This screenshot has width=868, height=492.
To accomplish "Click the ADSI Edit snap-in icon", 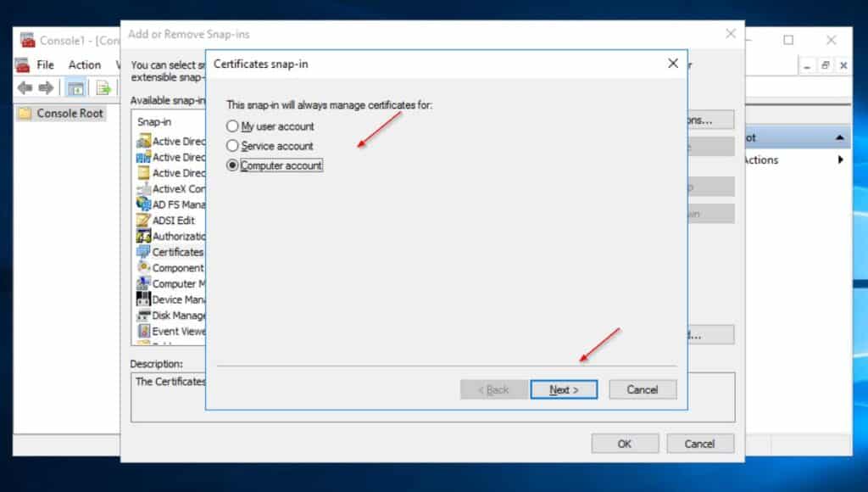I will click(143, 220).
